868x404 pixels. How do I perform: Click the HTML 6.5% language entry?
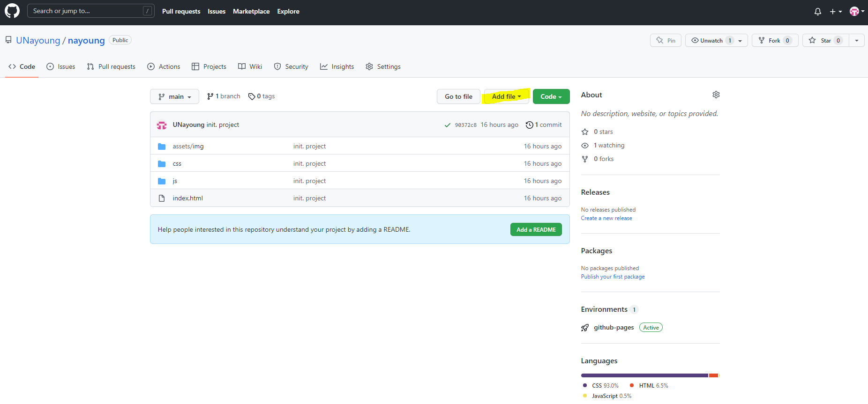click(x=649, y=386)
